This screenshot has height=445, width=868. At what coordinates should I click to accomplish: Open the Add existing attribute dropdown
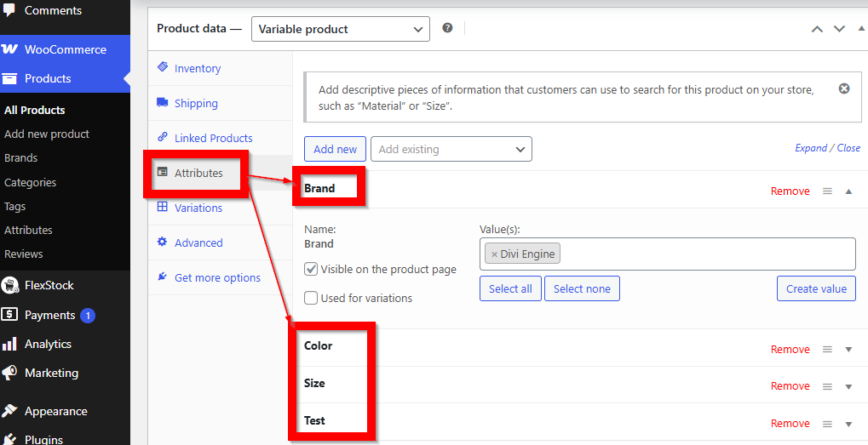tap(451, 149)
